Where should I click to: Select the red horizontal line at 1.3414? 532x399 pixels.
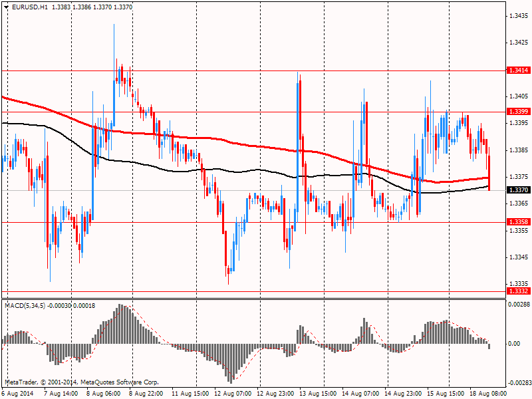254,71
